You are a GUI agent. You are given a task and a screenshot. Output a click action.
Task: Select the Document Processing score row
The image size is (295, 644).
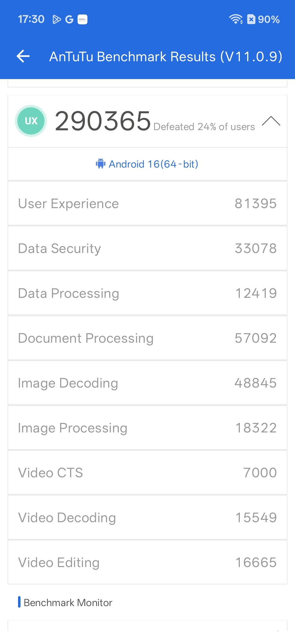pos(147,338)
